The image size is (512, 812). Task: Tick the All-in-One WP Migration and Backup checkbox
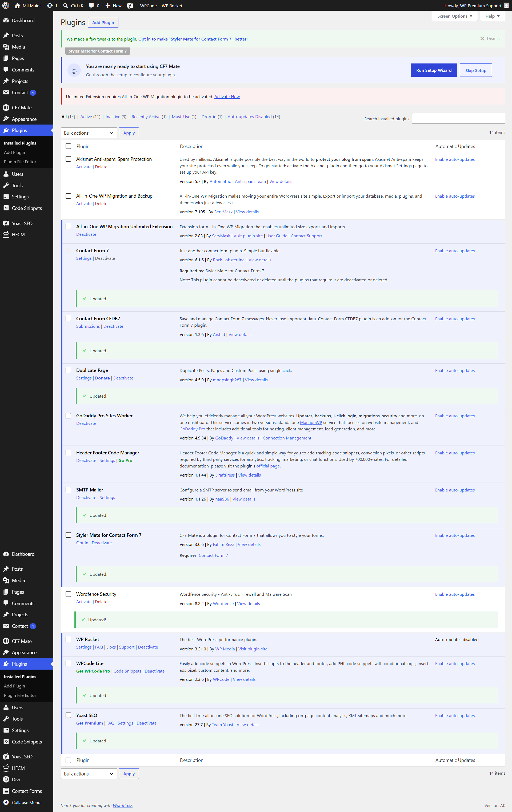click(69, 196)
